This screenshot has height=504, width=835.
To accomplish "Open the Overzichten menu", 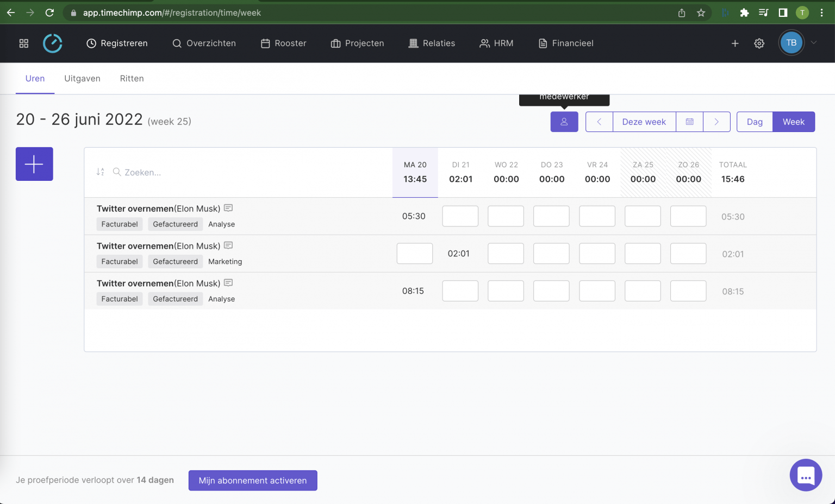I will point(204,43).
